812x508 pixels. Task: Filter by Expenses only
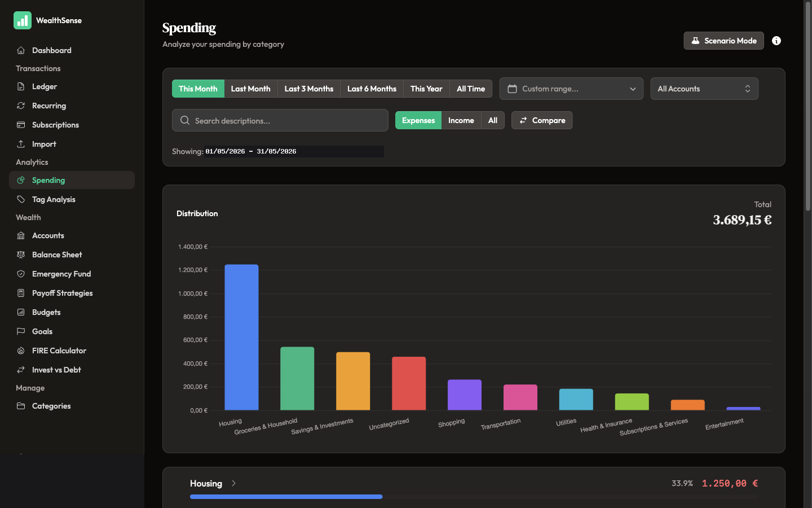point(418,120)
